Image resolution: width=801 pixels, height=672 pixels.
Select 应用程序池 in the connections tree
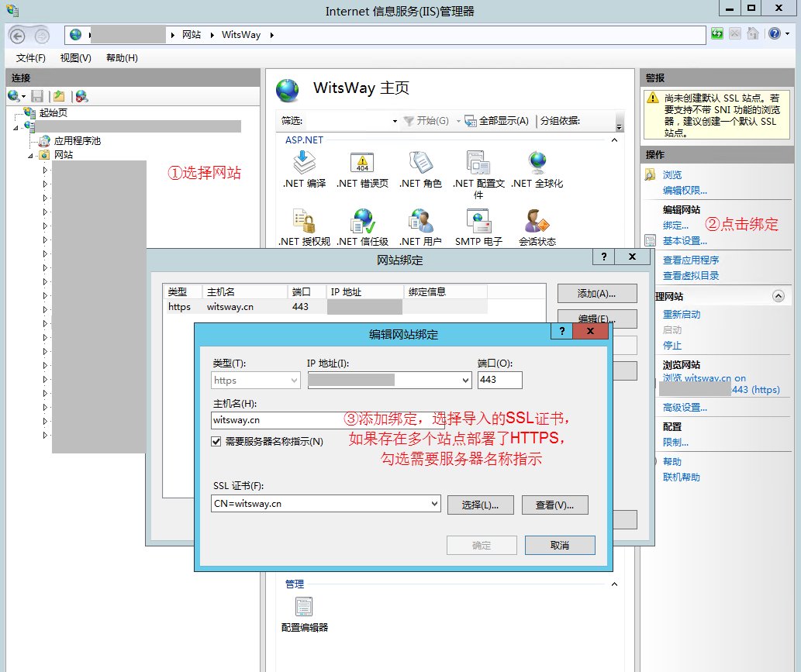(77, 141)
